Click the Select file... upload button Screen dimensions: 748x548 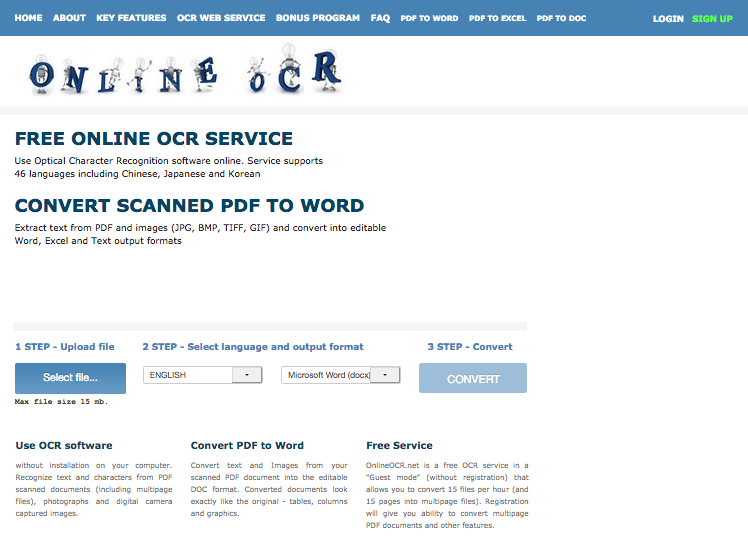point(71,378)
